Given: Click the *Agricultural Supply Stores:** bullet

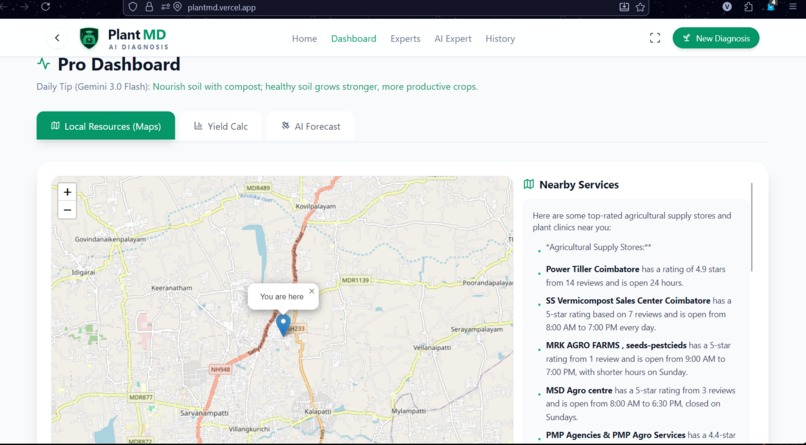Looking at the screenshot, I should (598, 247).
